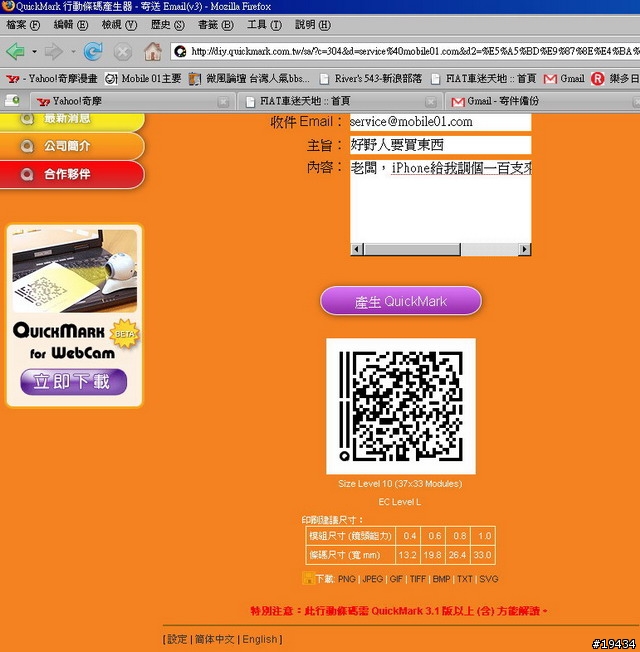Download the code as GIF

tap(396, 579)
